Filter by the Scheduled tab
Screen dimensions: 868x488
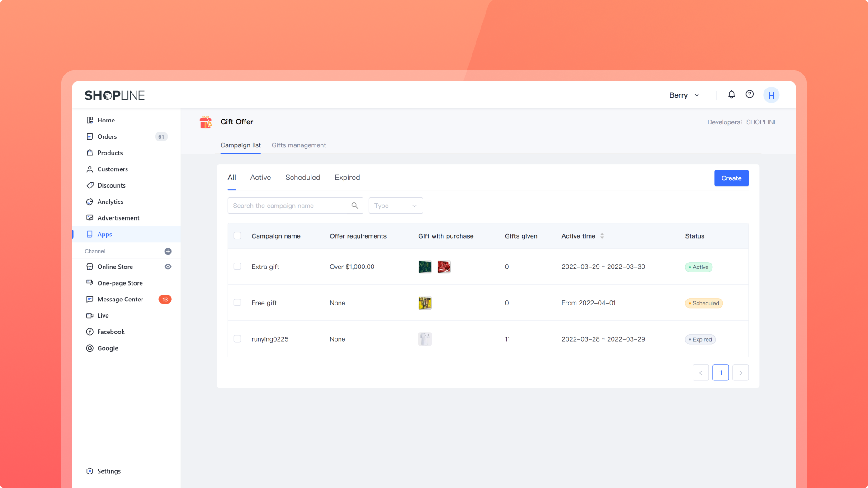[302, 178]
